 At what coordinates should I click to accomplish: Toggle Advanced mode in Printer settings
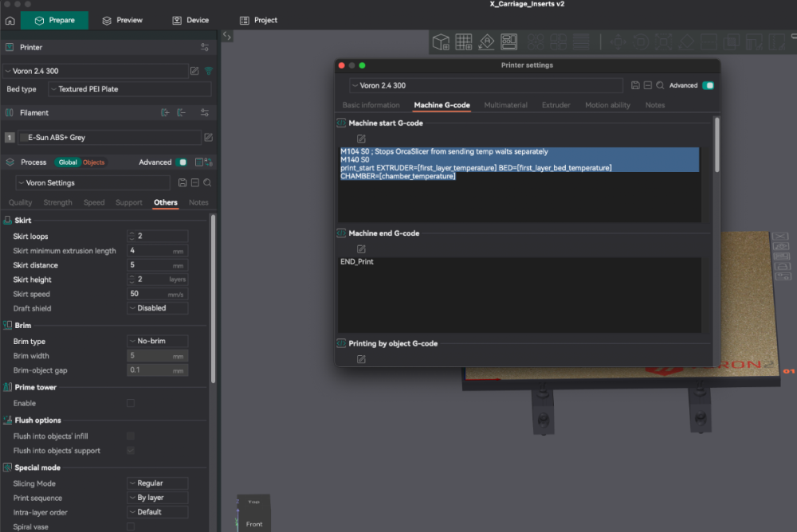[708, 85]
